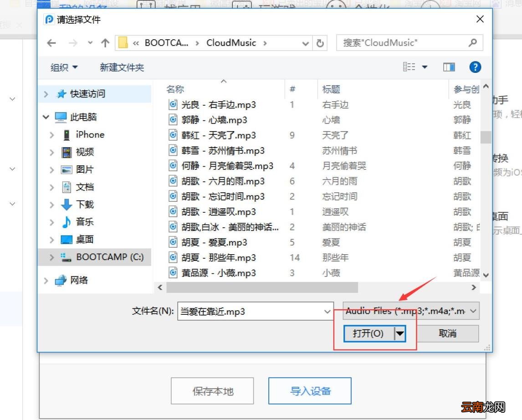Refresh the CloudMusic folder listing

tap(320, 43)
